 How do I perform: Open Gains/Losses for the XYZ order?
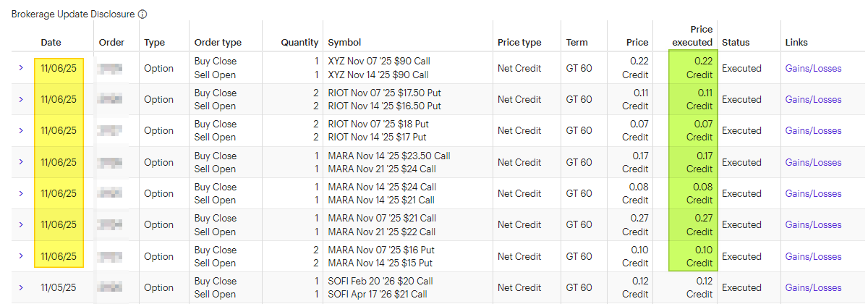[813, 68]
